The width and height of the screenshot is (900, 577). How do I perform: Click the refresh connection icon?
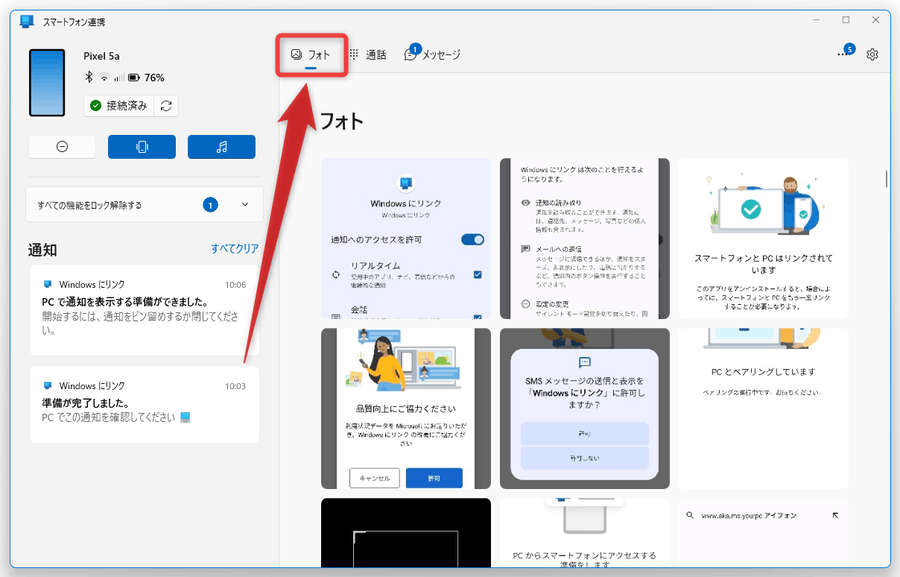pos(166,106)
